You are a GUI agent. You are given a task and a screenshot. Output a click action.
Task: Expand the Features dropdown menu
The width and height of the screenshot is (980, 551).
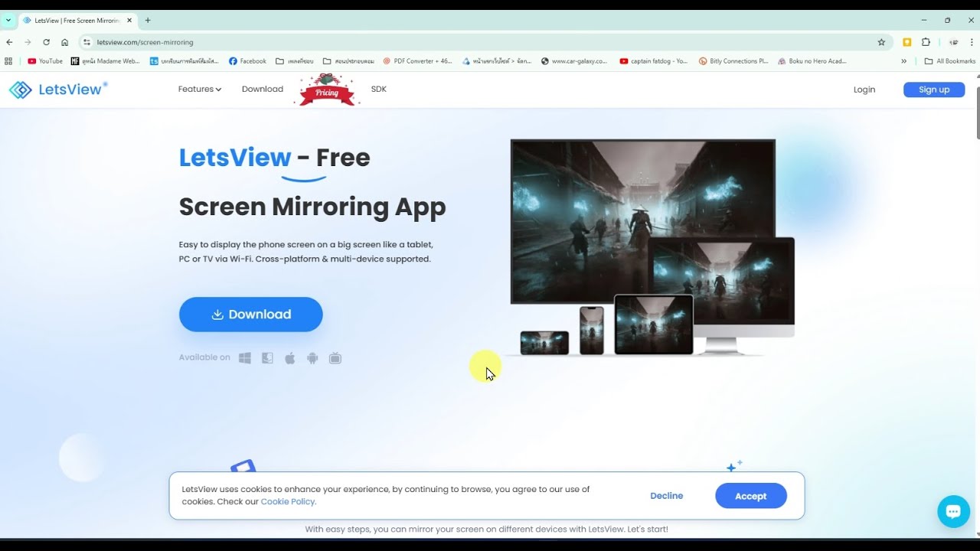pos(200,90)
